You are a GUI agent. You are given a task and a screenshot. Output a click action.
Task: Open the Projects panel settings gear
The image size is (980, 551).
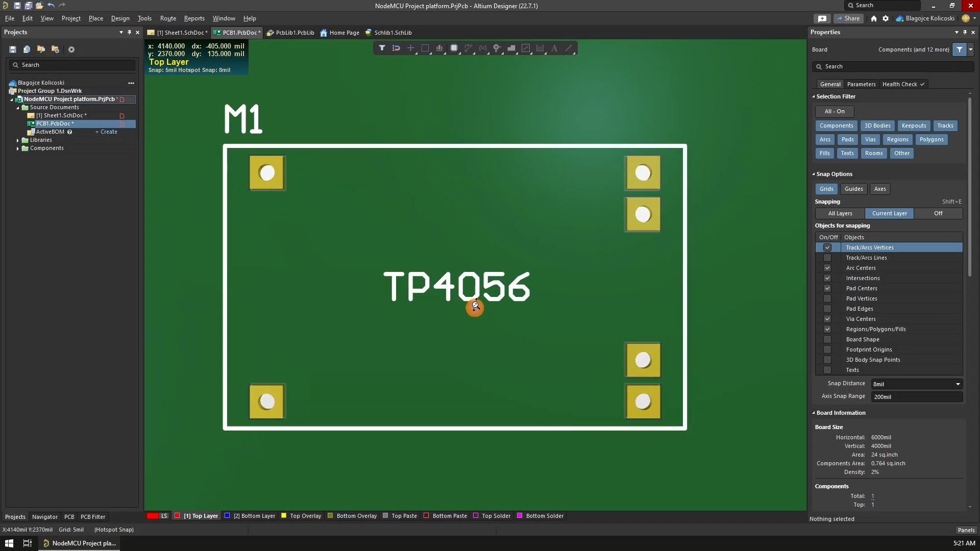pyautogui.click(x=71, y=49)
